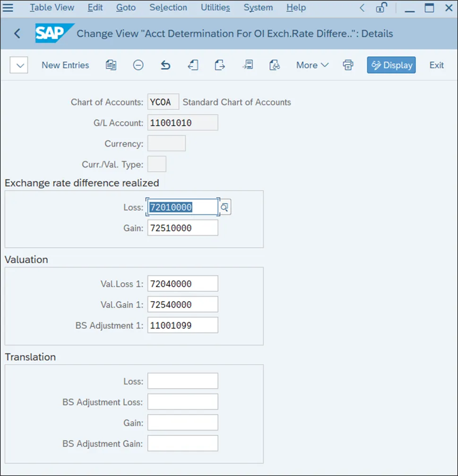Click the Undo Change arrow icon
The width and height of the screenshot is (458, 476).
(165, 65)
